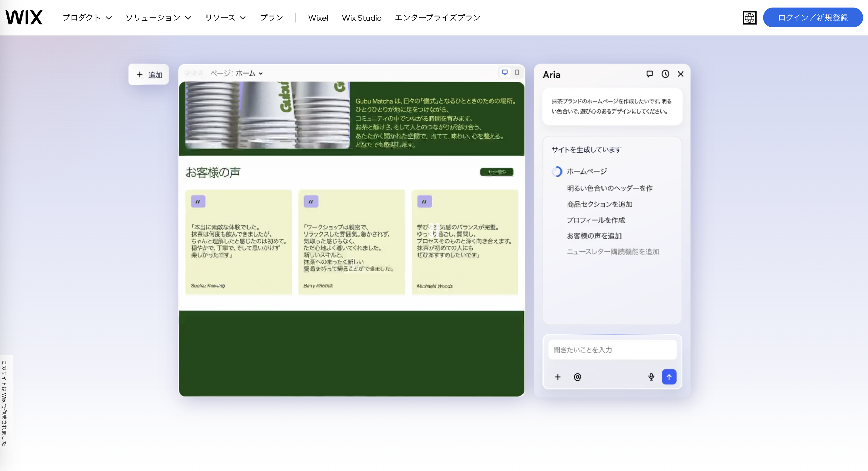Click the quote icon in Michaela's testimonial
This screenshot has height=471, width=868.
pos(424,201)
